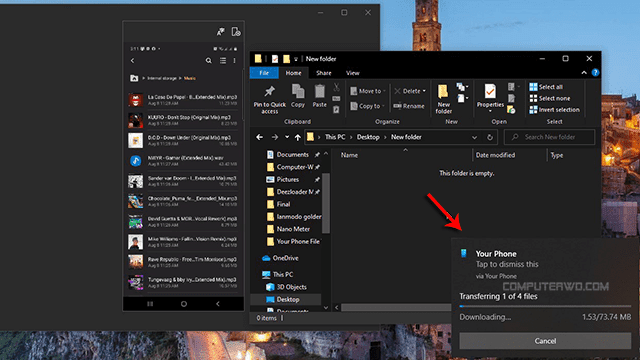Go forward in File Explorer navigation

click(x=275, y=137)
